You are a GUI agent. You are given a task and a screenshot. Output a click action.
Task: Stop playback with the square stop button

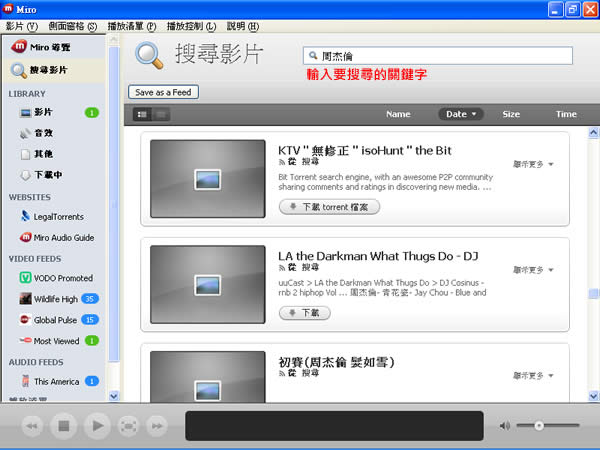tap(64, 426)
